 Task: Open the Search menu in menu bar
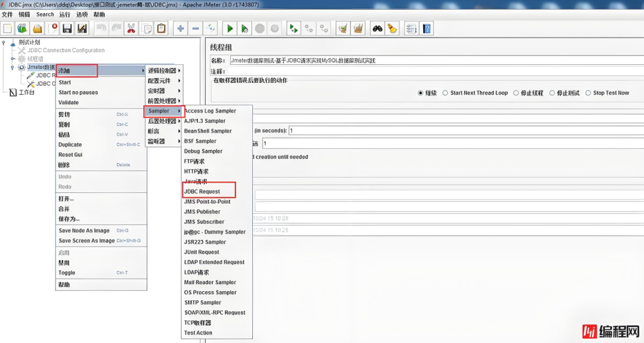[x=45, y=14]
